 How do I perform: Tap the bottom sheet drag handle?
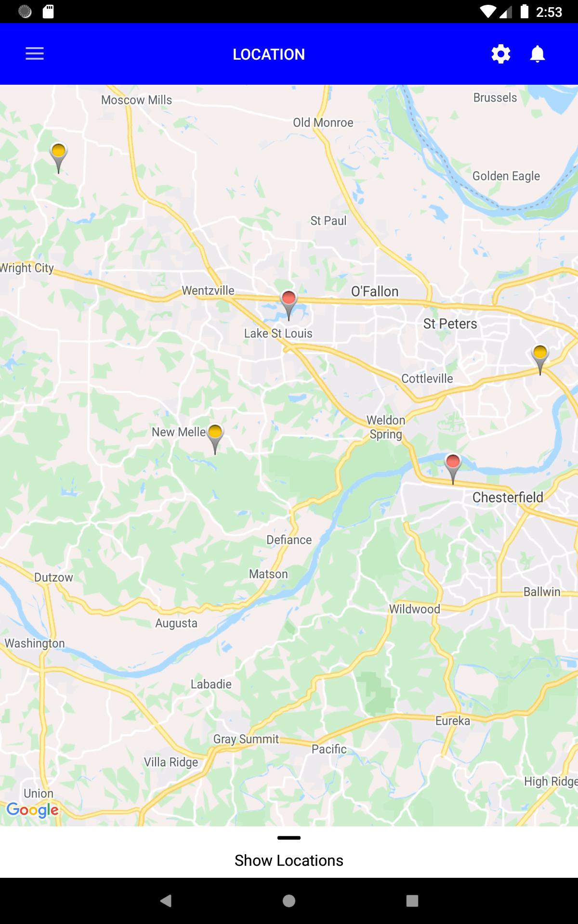point(289,838)
